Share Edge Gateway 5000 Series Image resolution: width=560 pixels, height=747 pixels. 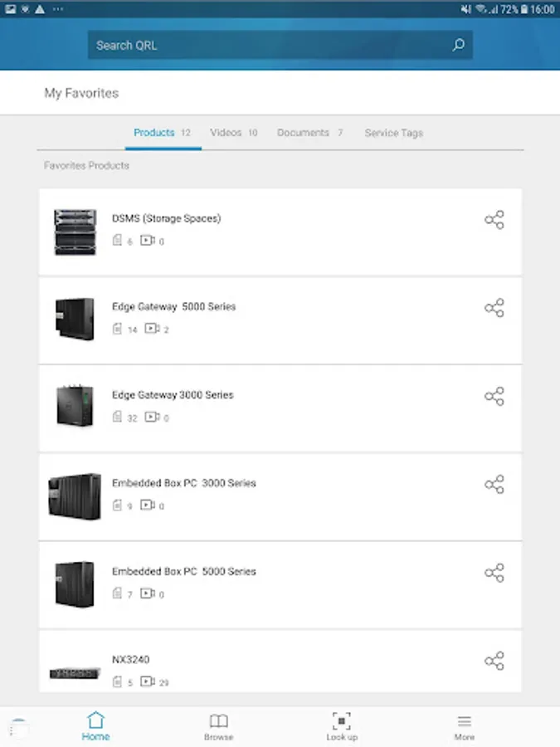494,308
